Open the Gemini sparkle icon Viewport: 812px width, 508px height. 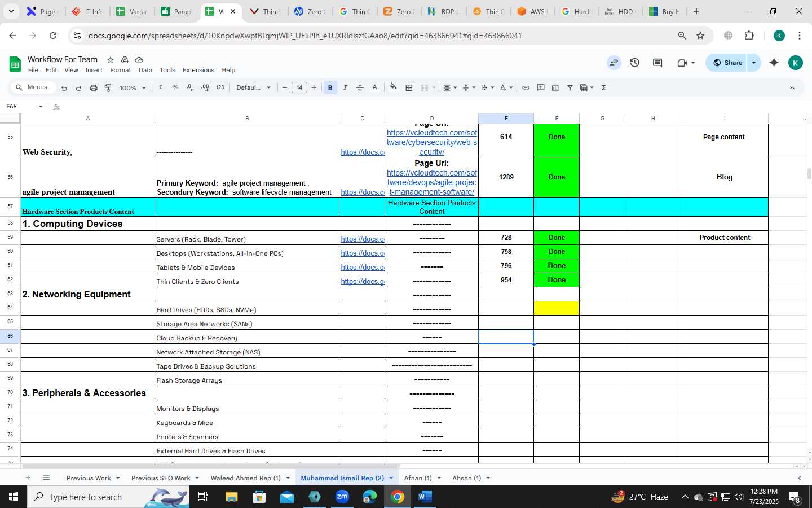(x=774, y=63)
